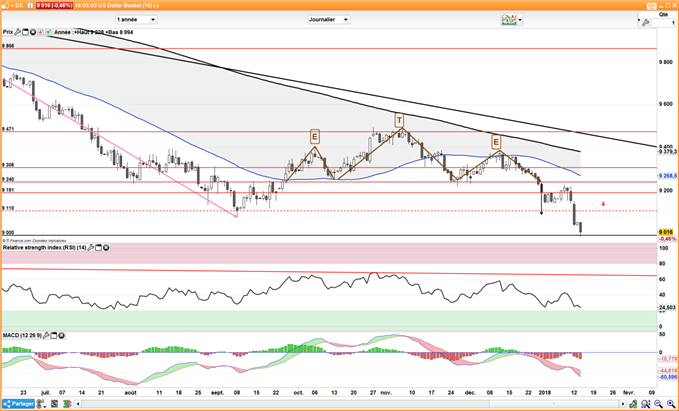Click the 9.306 horizontal line label
Image resolution: width=679 pixels, height=411 pixels.
coord(8,165)
